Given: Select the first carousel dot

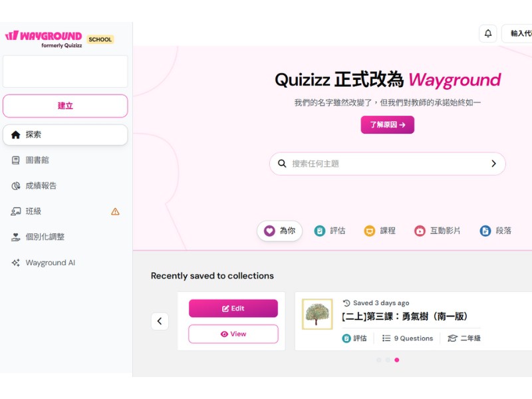Looking at the screenshot, I should pos(379,360).
